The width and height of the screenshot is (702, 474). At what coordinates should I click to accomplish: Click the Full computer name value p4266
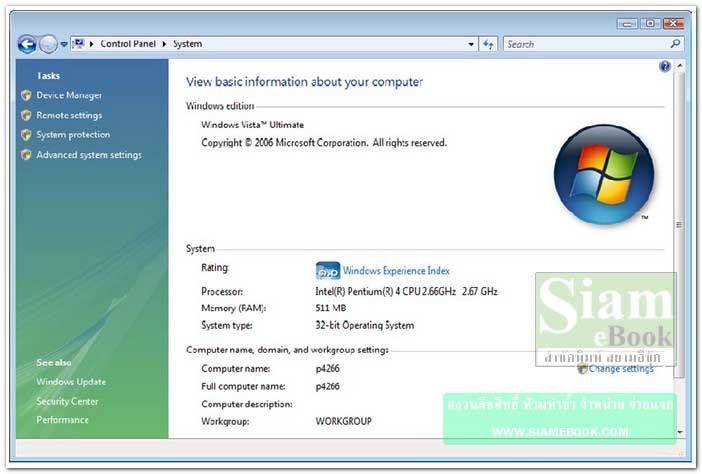[x=328, y=386]
